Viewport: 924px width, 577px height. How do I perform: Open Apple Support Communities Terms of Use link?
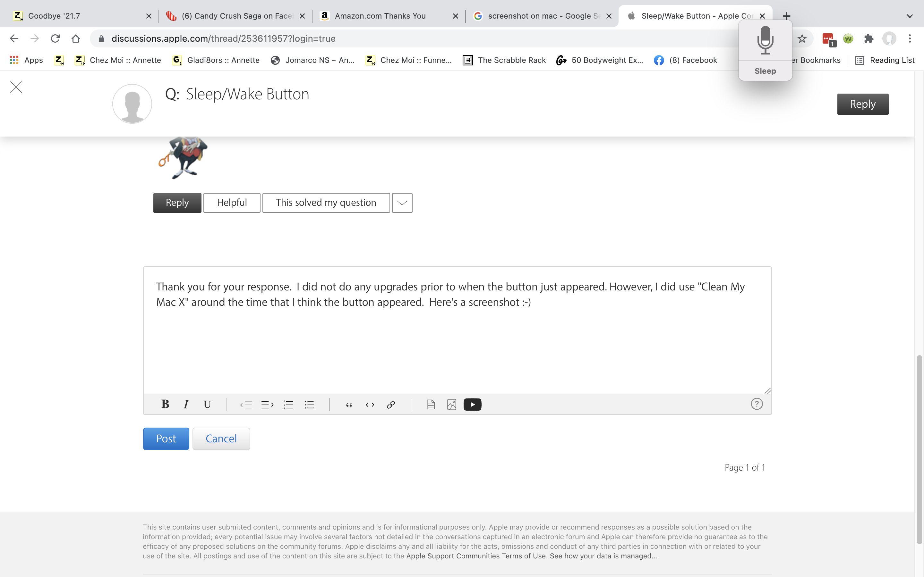click(476, 556)
